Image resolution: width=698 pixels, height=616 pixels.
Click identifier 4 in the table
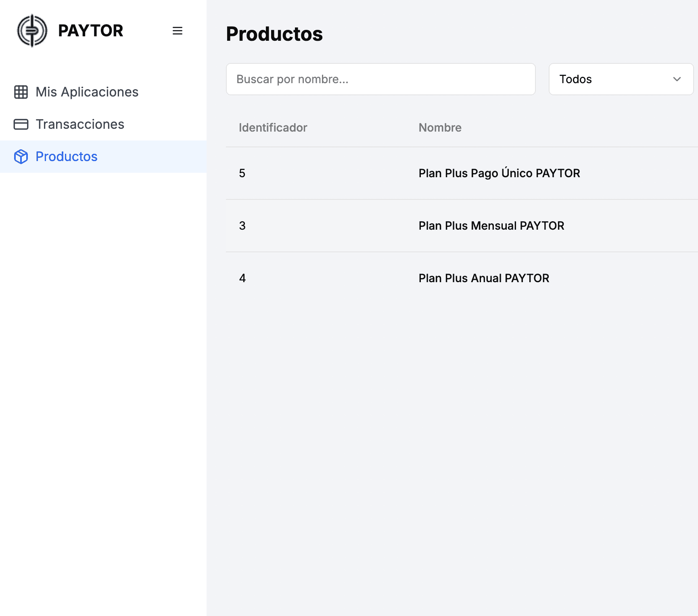pyautogui.click(x=242, y=278)
